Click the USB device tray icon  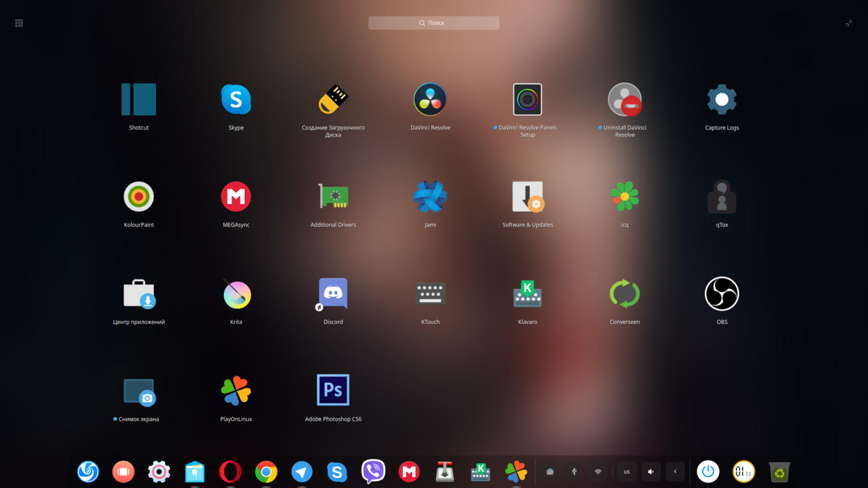(574, 472)
